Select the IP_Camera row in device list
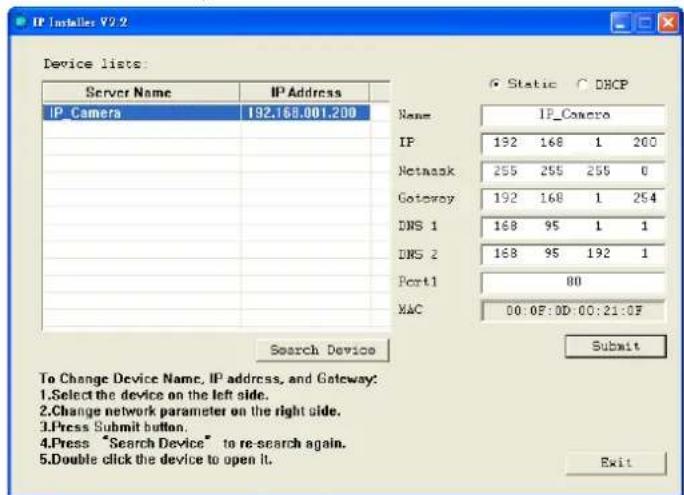The image size is (684, 495). [x=206, y=113]
